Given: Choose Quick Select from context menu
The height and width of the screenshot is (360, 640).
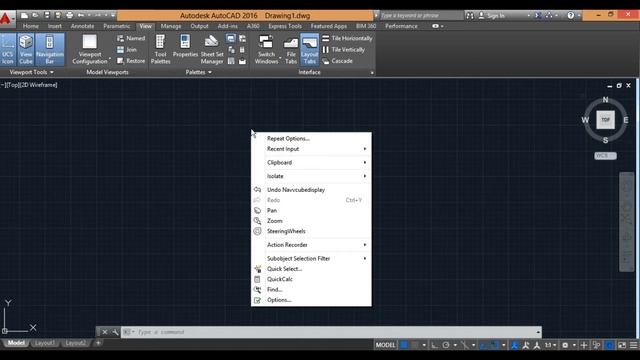Looking at the screenshot, I should pyautogui.click(x=311, y=269).
